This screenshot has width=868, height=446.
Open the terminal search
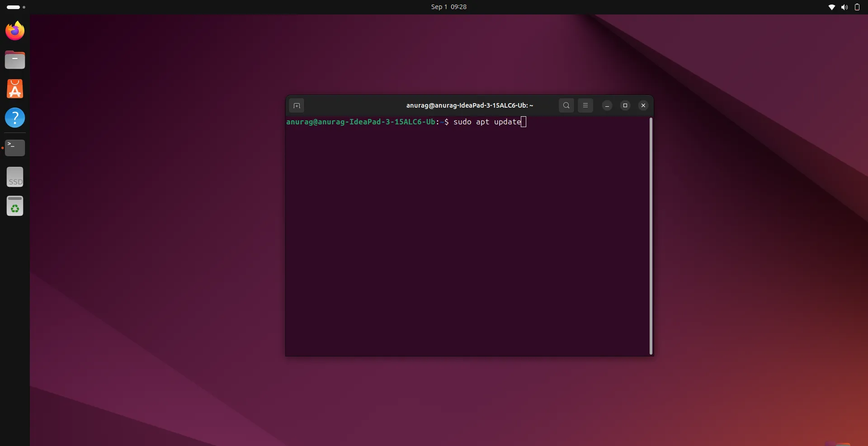click(x=566, y=105)
